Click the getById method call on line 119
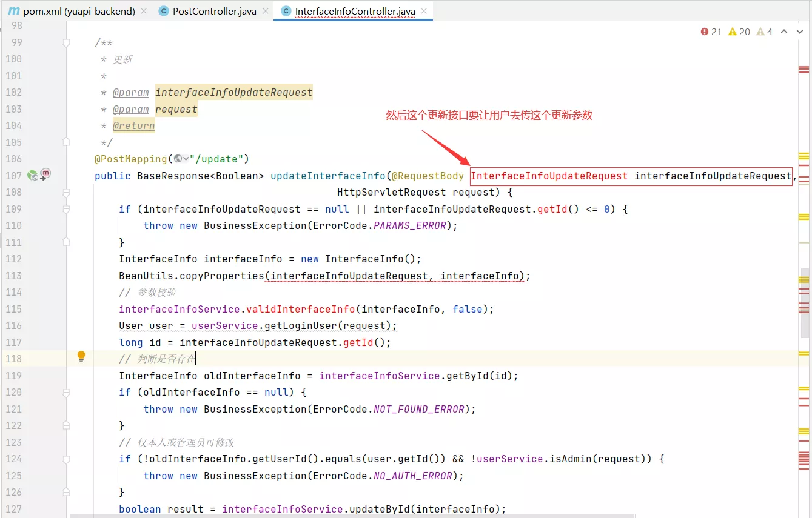Image resolution: width=812 pixels, height=518 pixels. 467,376
